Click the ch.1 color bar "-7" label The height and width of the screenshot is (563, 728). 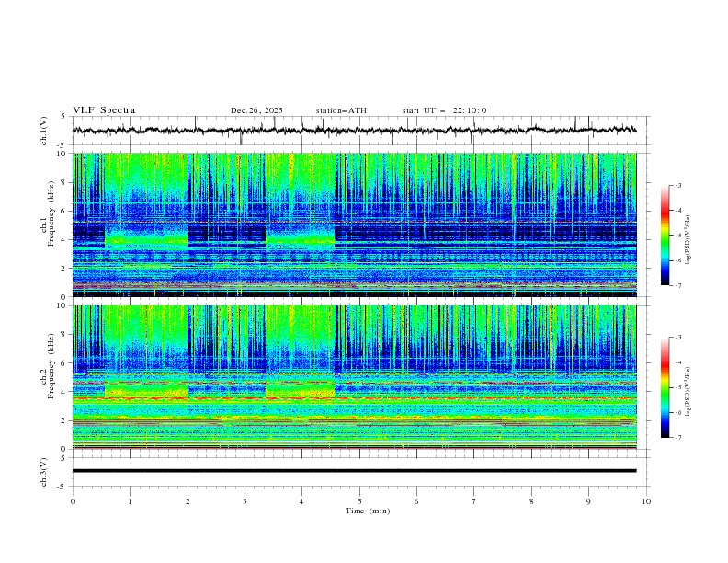pyautogui.click(x=678, y=285)
